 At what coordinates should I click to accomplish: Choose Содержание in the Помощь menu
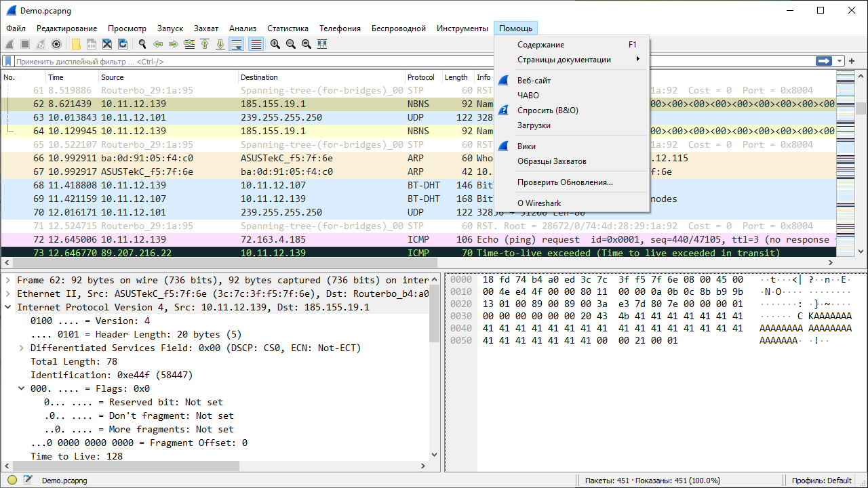click(x=572, y=45)
